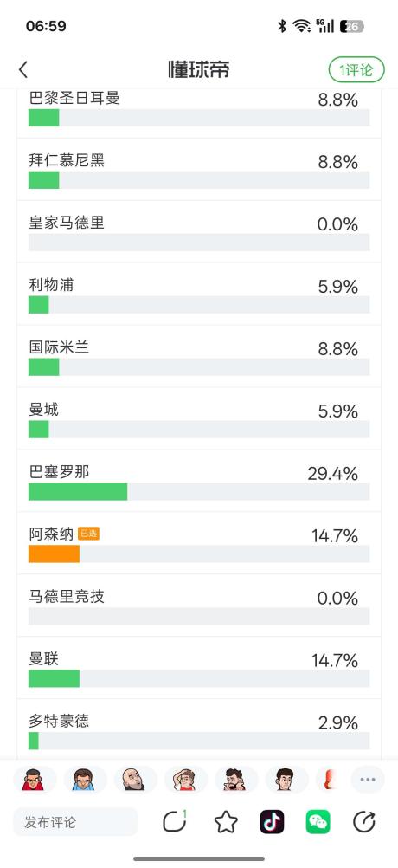The image size is (398, 868).
Task: Choose the 多特蒙德 poll option
Action: point(199,729)
